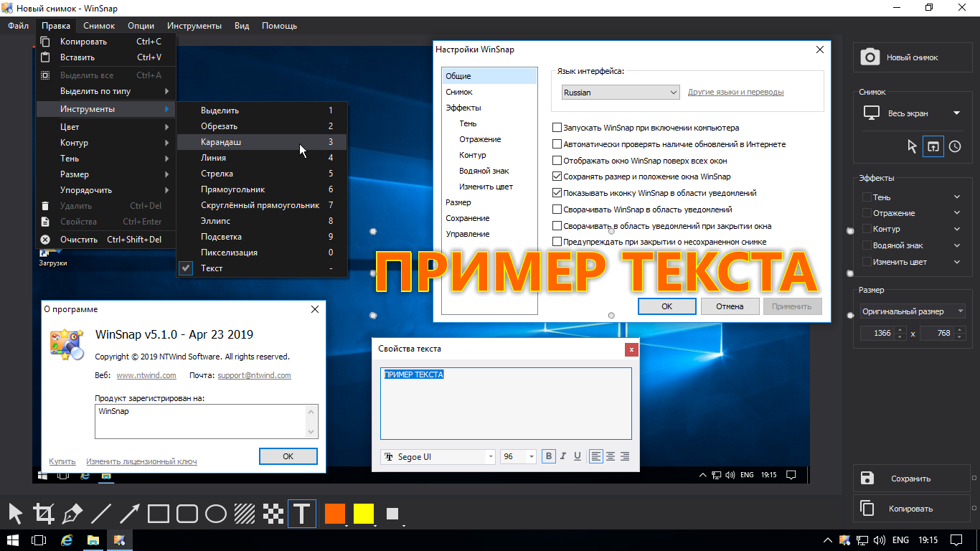Set capture delay timer clock icon
This screenshot has width=980, height=551.
[x=955, y=146]
